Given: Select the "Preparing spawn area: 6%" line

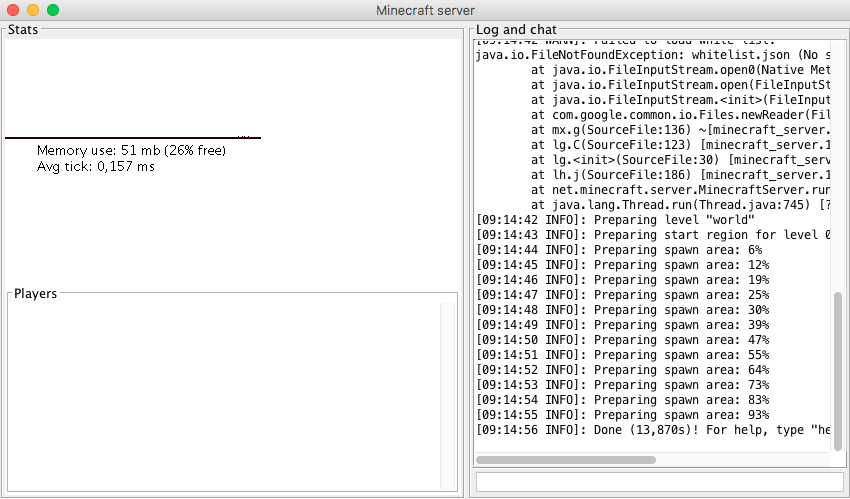Looking at the screenshot, I should (619, 250).
